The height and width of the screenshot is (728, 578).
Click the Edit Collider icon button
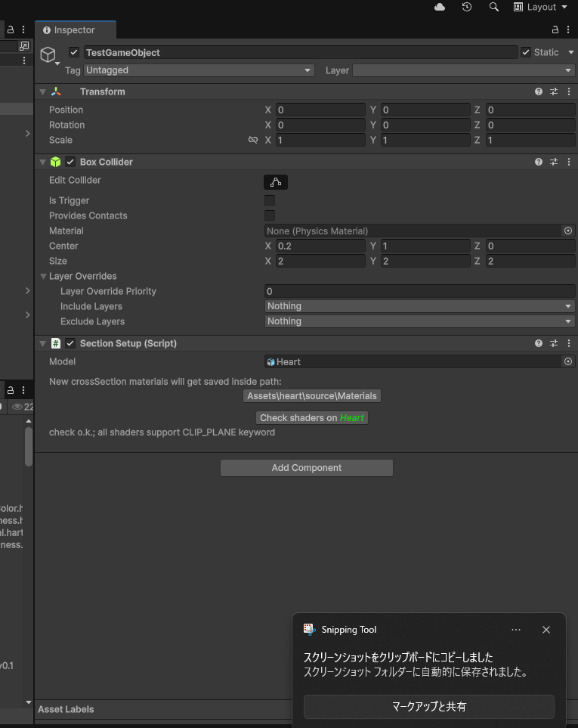pos(276,182)
